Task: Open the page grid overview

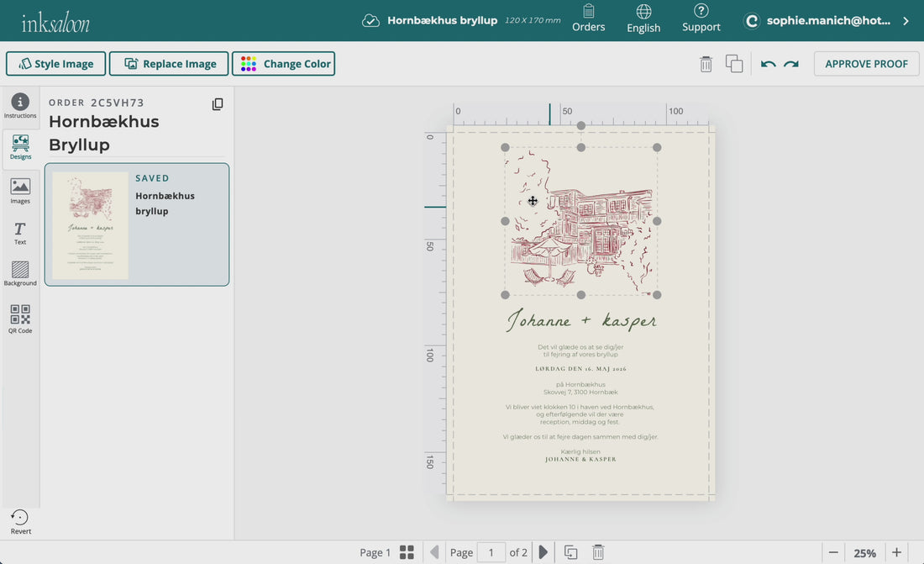Action: (407, 552)
